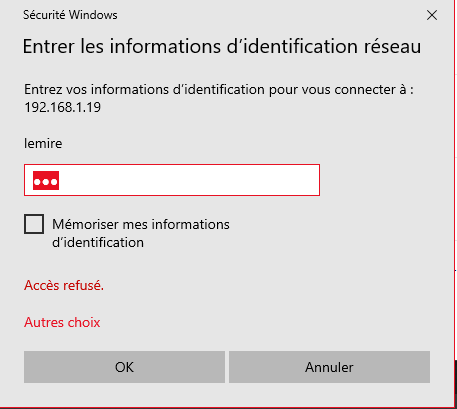Click empty space inside the password box
Image resolution: width=457 pixels, height=409 pixels.
(x=190, y=180)
